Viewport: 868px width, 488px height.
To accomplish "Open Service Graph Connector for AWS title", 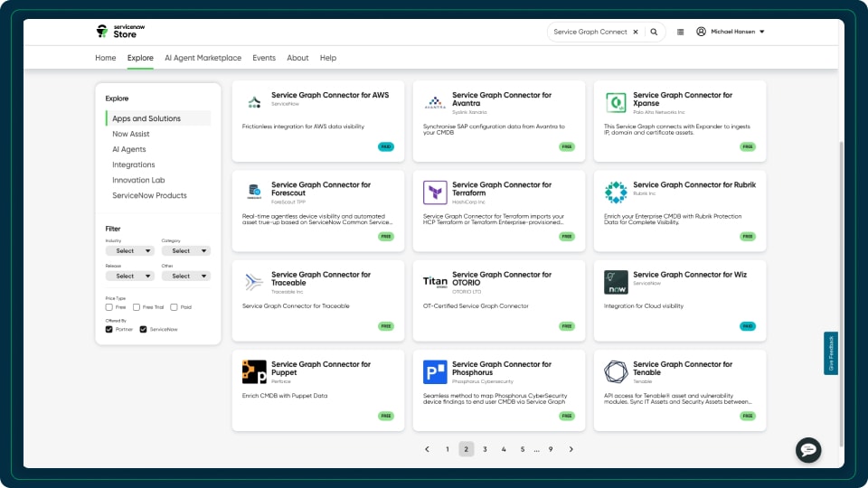I will point(330,95).
